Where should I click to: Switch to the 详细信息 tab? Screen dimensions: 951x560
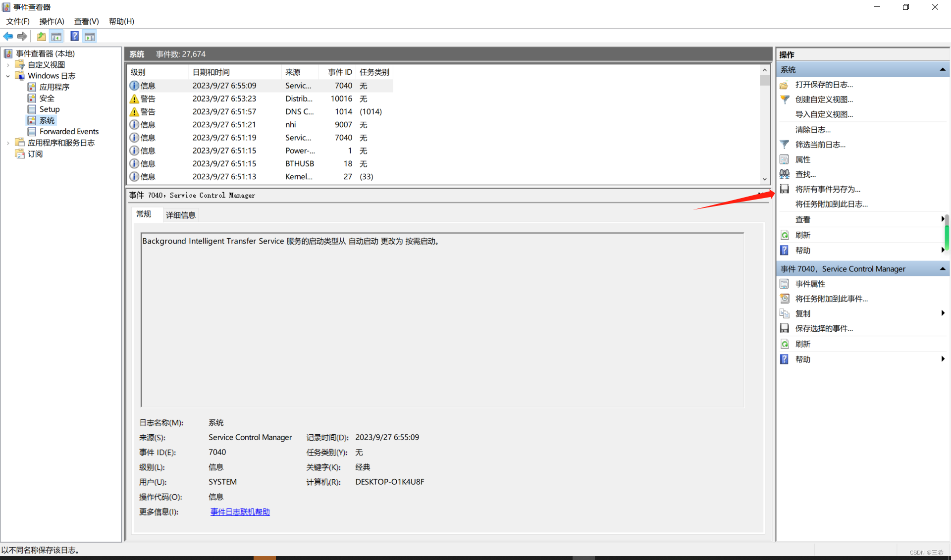[x=180, y=215]
